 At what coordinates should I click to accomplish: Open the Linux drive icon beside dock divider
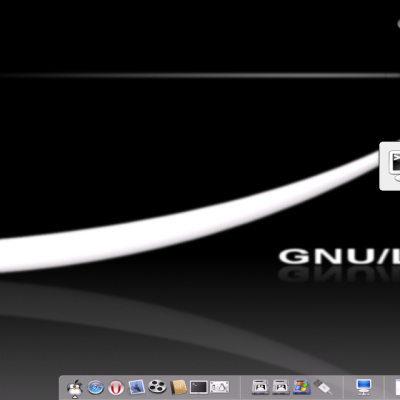(x=260, y=387)
